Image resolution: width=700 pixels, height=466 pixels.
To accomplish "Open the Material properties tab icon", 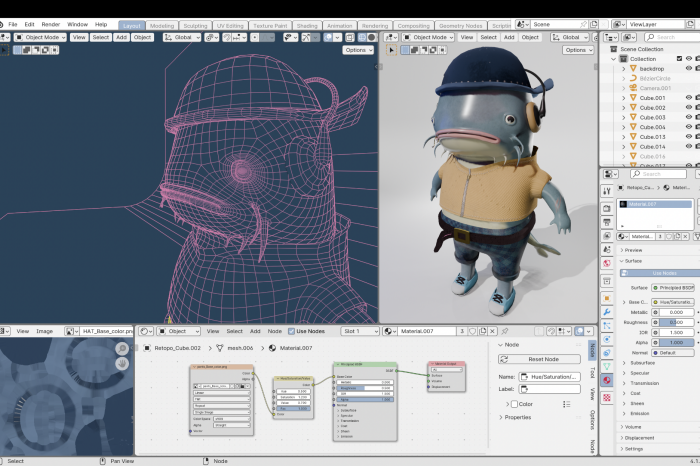I will click(x=607, y=380).
